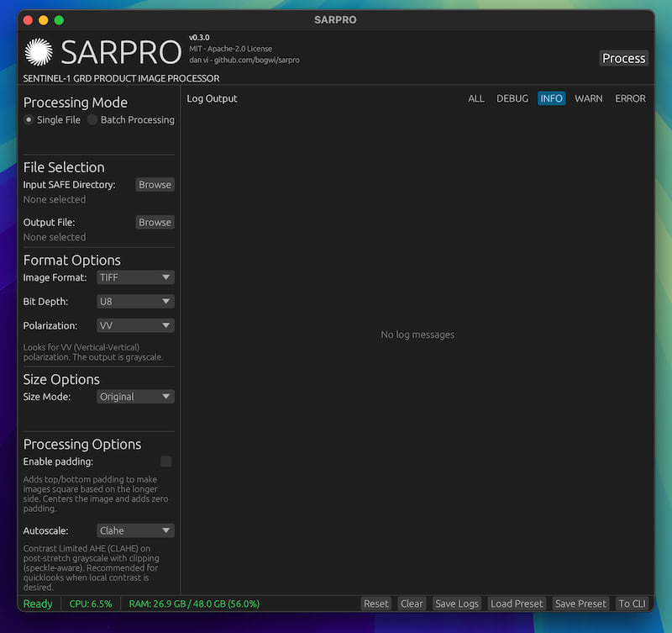The image size is (672, 633).
Task: Start processing with the Process button
Action: tap(623, 58)
